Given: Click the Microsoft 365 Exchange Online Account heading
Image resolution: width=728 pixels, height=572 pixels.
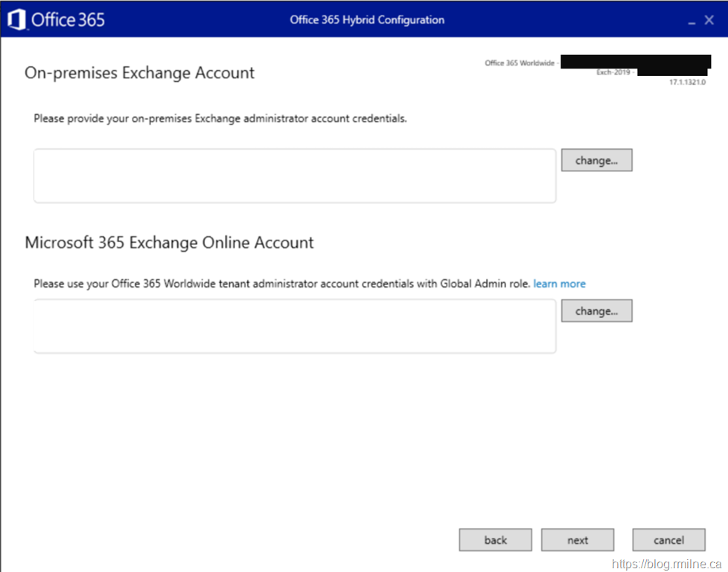Looking at the screenshot, I should 170,243.
